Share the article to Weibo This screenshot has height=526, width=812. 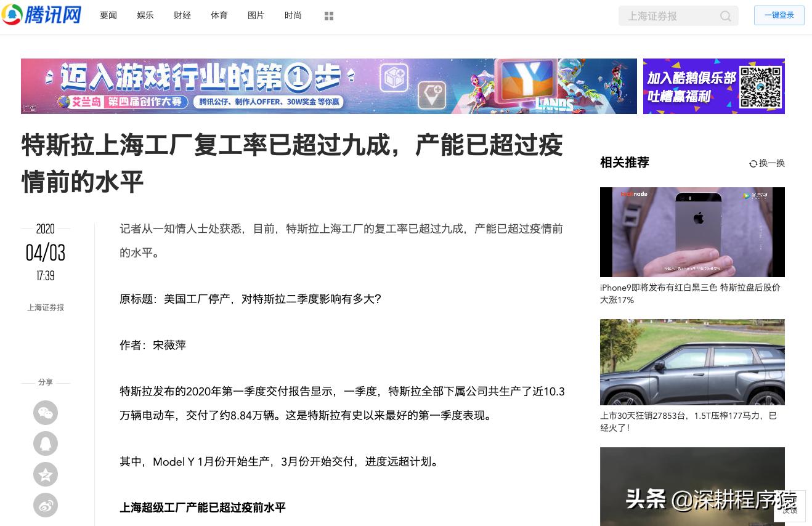click(x=46, y=505)
